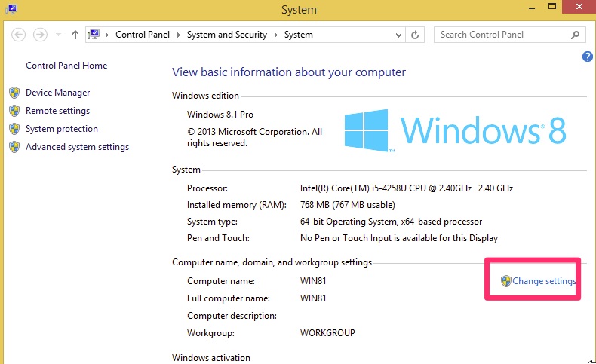Minimize the System window
This screenshot has height=364, width=596.
pyautogui.click(x=532, y=8)
